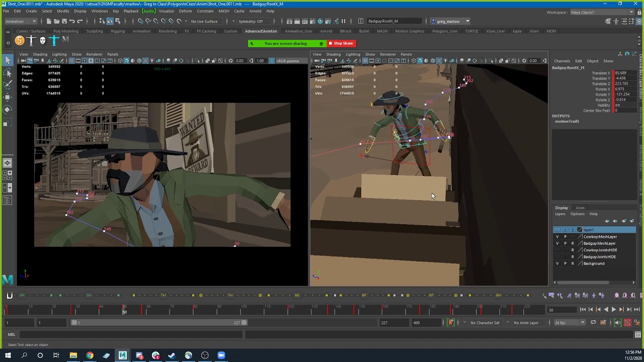644x362 pixels.
Task: Click the Play backward button
Action: tap(606, 310)
